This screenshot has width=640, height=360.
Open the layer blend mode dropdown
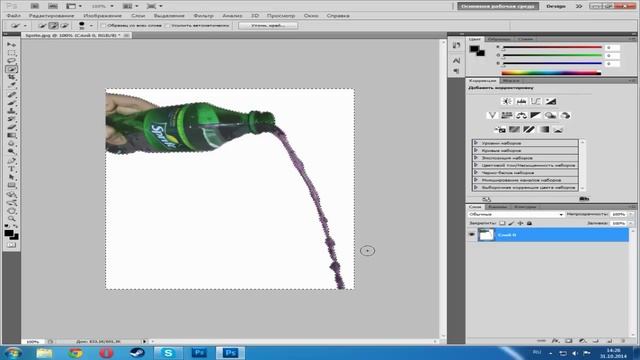[516, 214]
